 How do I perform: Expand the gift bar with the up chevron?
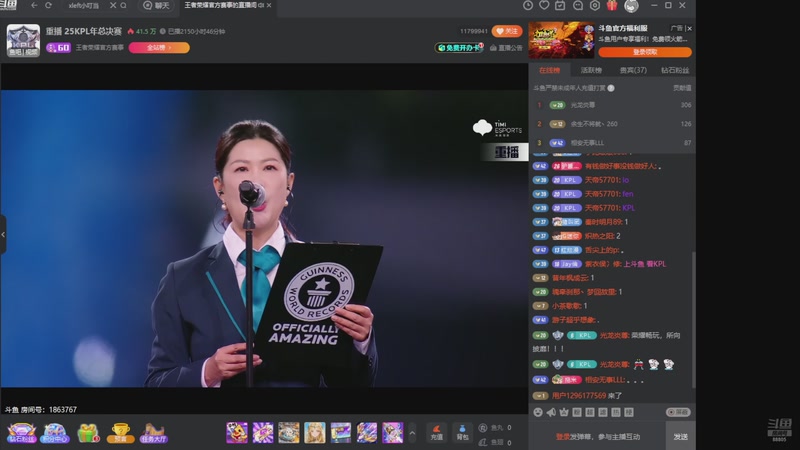412,433
